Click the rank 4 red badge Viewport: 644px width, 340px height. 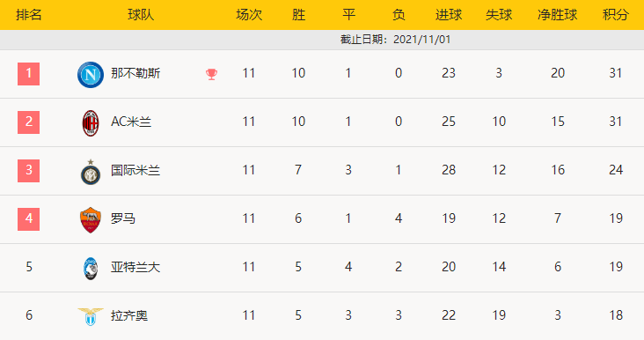(x=28, y=219)
